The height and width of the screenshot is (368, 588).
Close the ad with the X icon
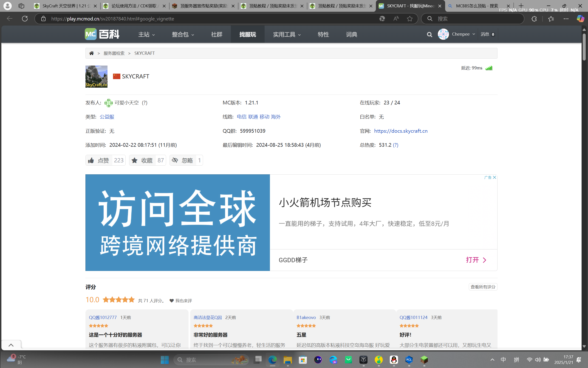coord(495,177)
